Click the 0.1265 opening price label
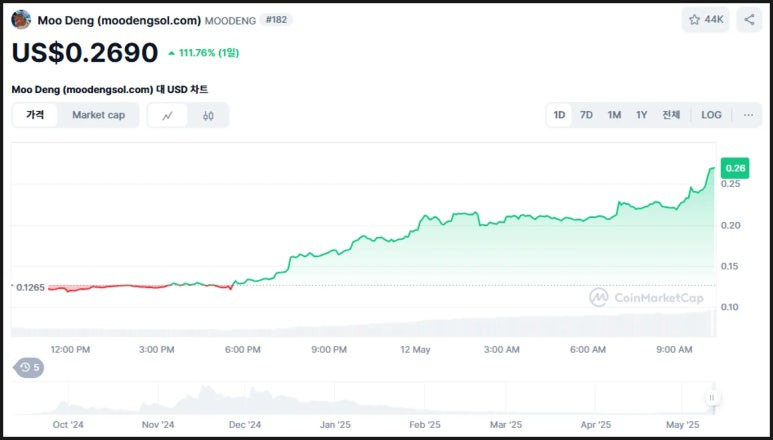Screen dimensions: 773x440 29,287
